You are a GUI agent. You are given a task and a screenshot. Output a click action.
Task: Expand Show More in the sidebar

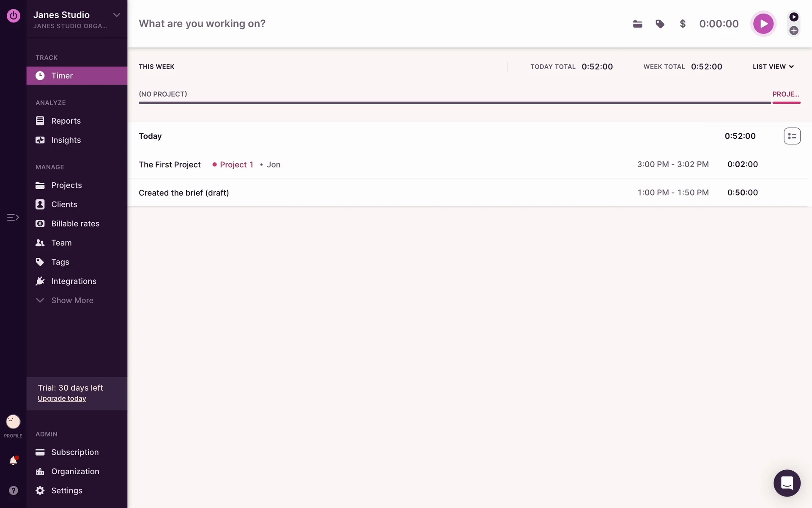coord(72,300)
